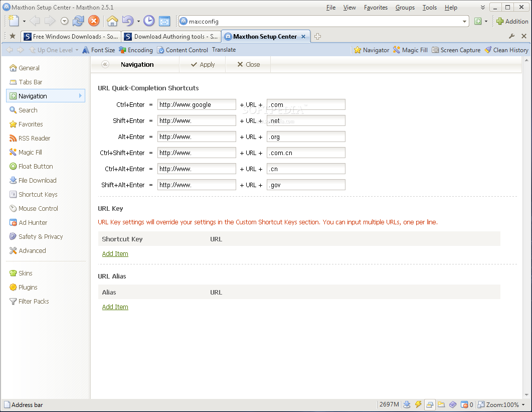The image size is (532, 412).
Task: Open the History clock icon
Action: (x=149, y=21)
